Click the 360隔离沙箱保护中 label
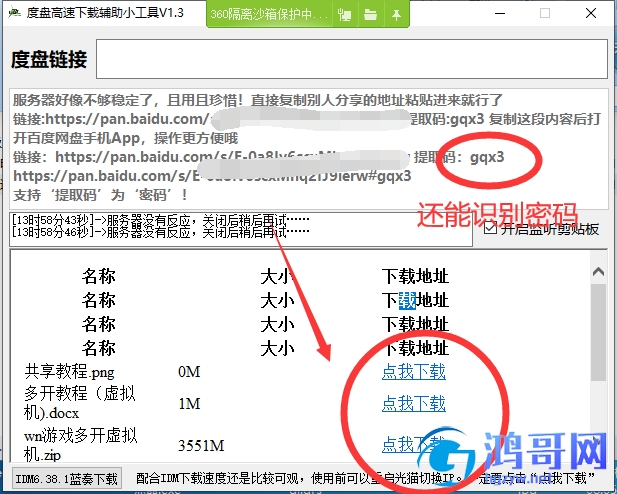Image resolution: width=617 pixels, height=494 pixels. point(269,15)
